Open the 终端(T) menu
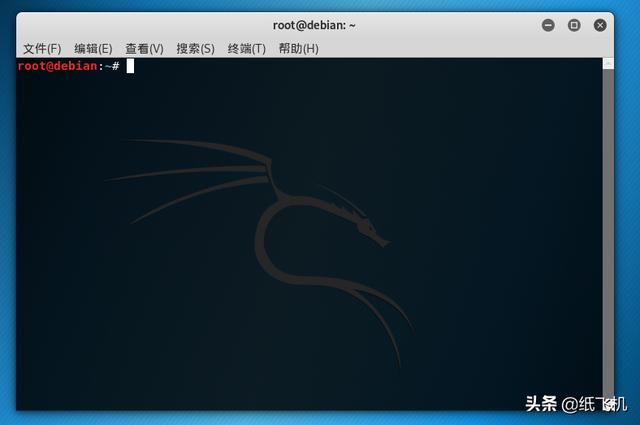Viewport: 640px width, 425px height. coord(247,49)
